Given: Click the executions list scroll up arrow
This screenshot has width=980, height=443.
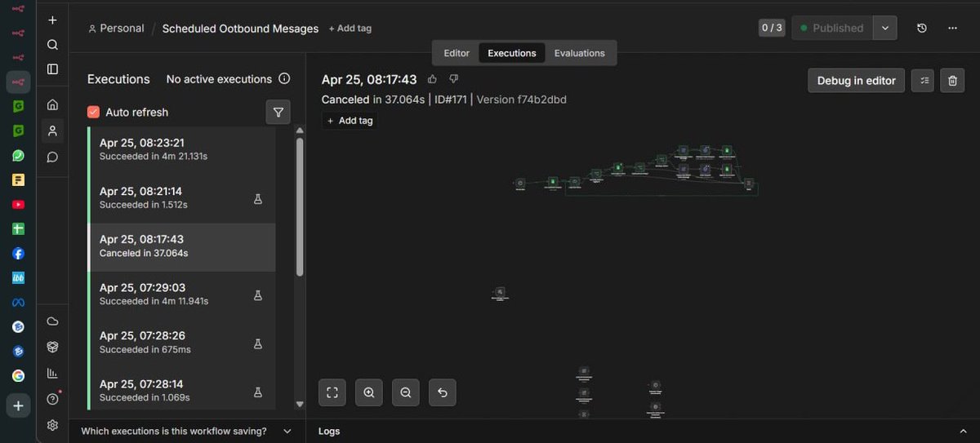Looking at the screenshot, I should point(299,131).
